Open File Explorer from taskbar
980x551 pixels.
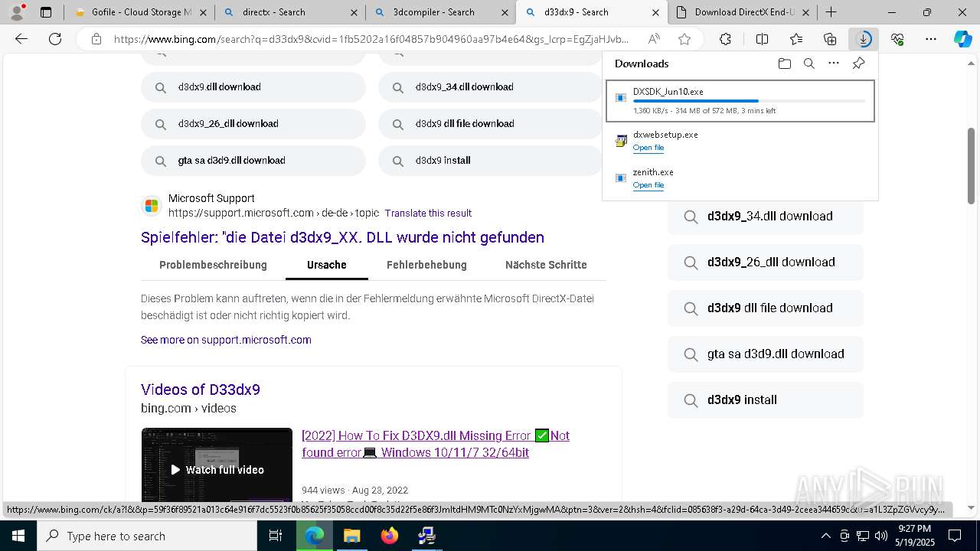pos(351,536)
